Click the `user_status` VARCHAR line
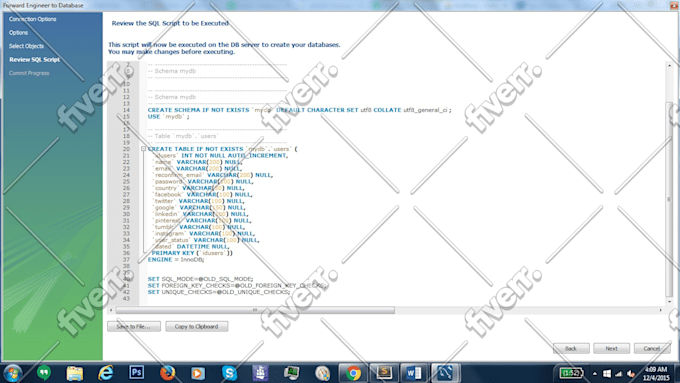Viewport: 680px width, 383px height. click(x=206, y=240)
